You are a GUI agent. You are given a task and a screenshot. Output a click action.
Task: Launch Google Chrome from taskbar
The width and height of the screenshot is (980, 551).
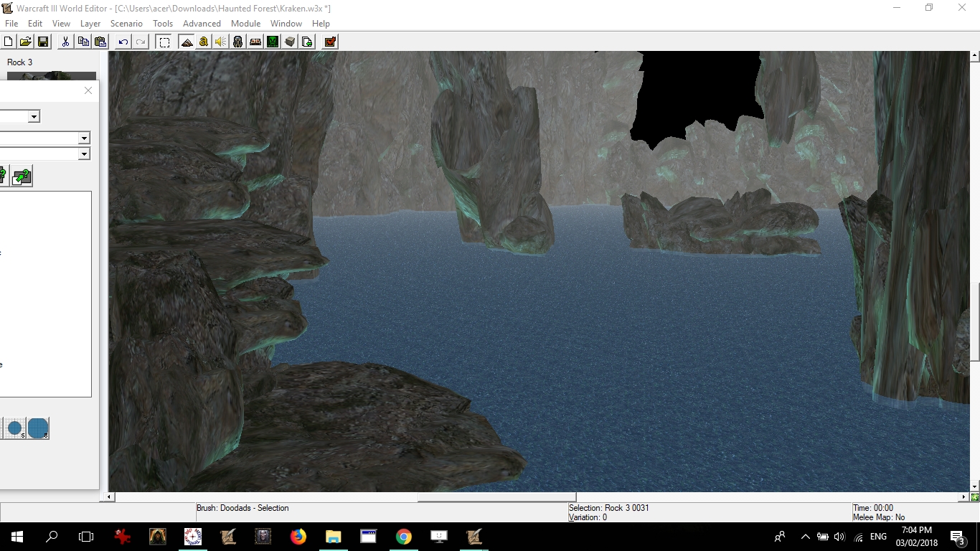click(x=404, y=537)
